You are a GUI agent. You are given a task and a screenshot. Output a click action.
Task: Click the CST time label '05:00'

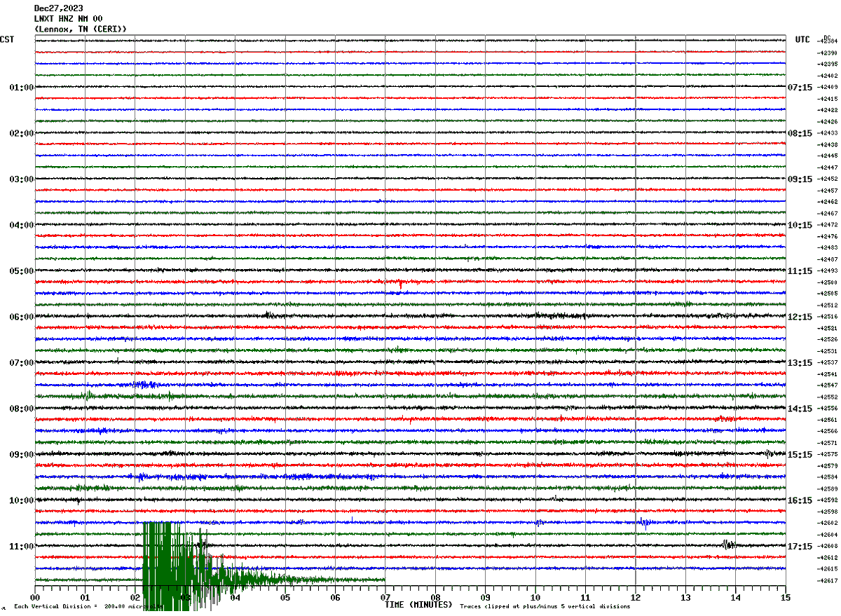coord(21,271)
